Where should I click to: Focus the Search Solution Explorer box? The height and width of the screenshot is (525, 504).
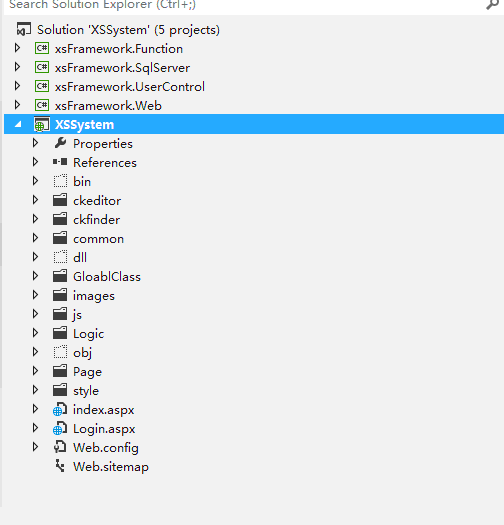pos(244,5)
